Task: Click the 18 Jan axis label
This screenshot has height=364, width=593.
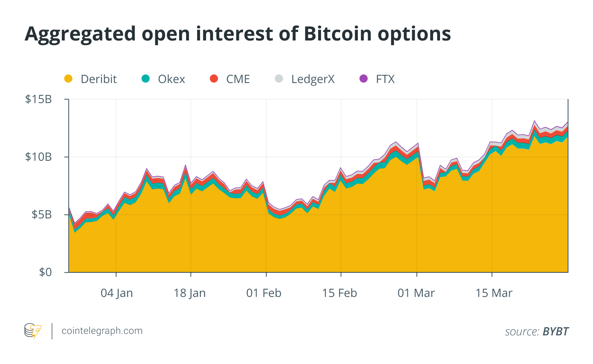Action: point(189,293)
